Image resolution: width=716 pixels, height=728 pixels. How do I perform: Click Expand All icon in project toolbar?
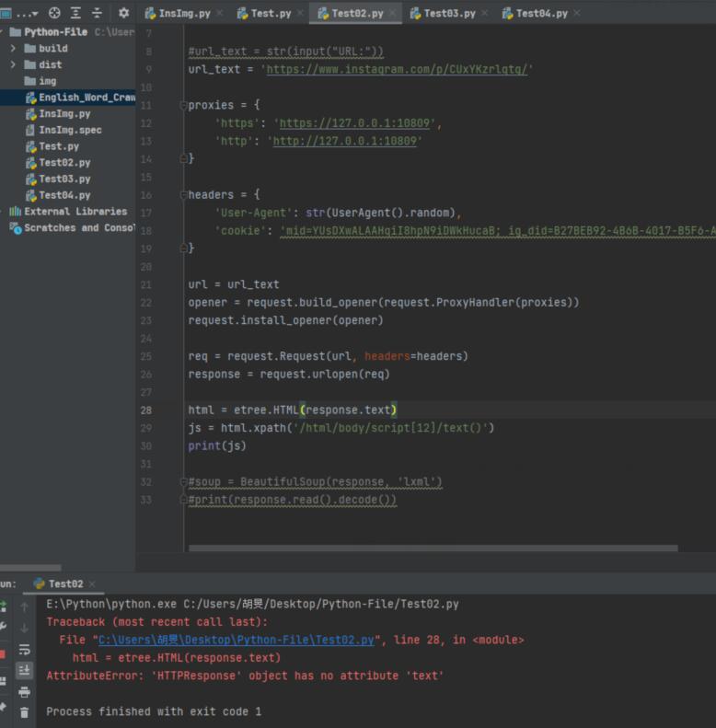(75, 14)
